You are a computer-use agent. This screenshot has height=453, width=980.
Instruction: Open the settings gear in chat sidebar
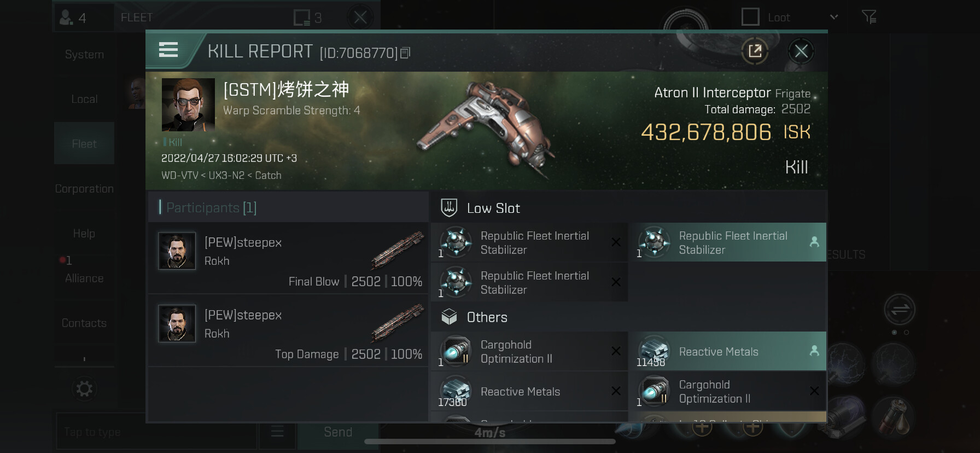click(84, 389)
